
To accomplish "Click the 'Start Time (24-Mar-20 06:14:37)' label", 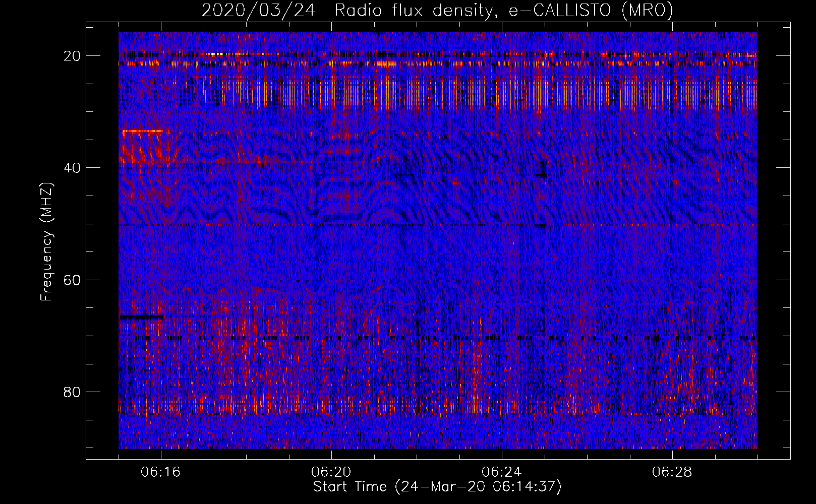I will click(437, 487).
